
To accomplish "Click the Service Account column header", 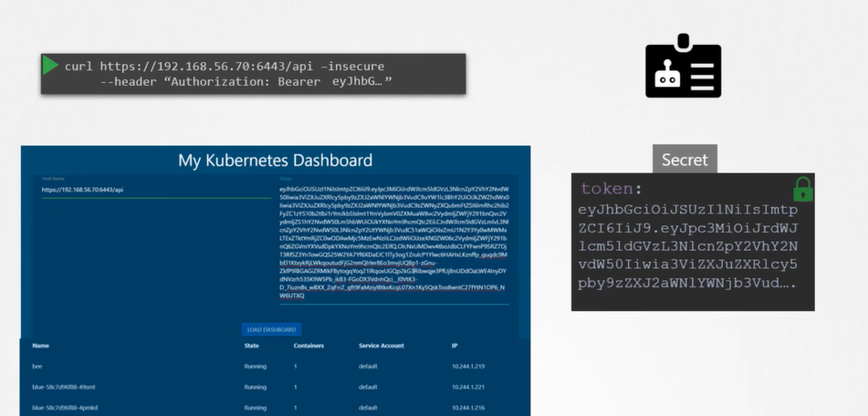I will [x=381, y=346].
